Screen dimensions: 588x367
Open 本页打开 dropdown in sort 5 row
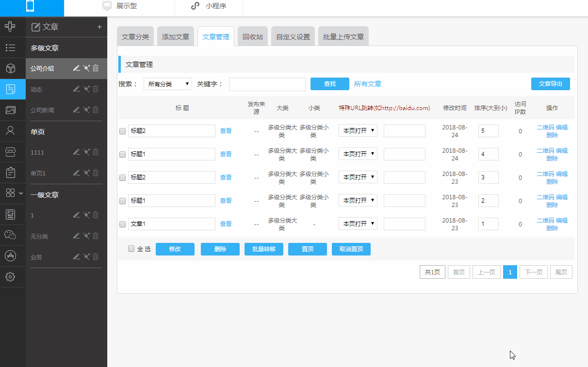(358, 130)
